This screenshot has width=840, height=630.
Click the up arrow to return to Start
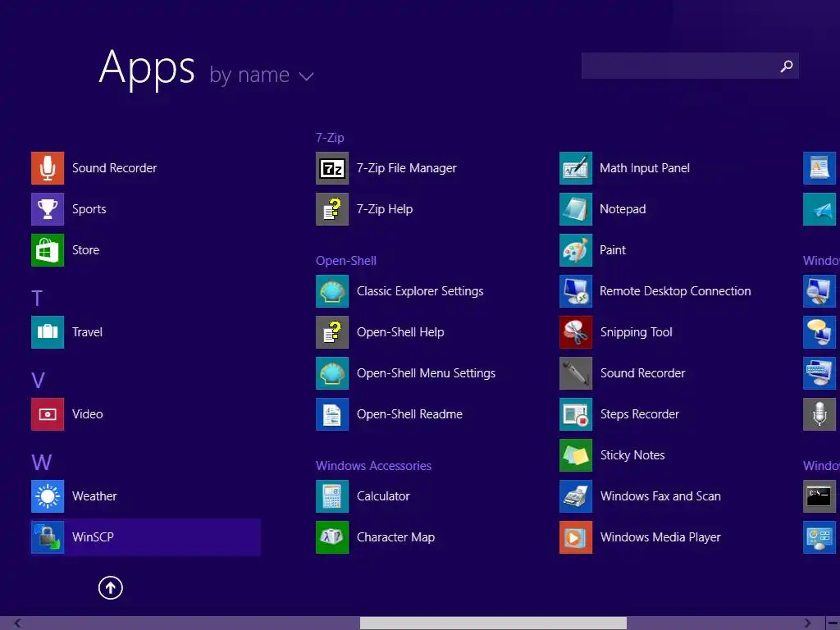click(x=111, y=587)
